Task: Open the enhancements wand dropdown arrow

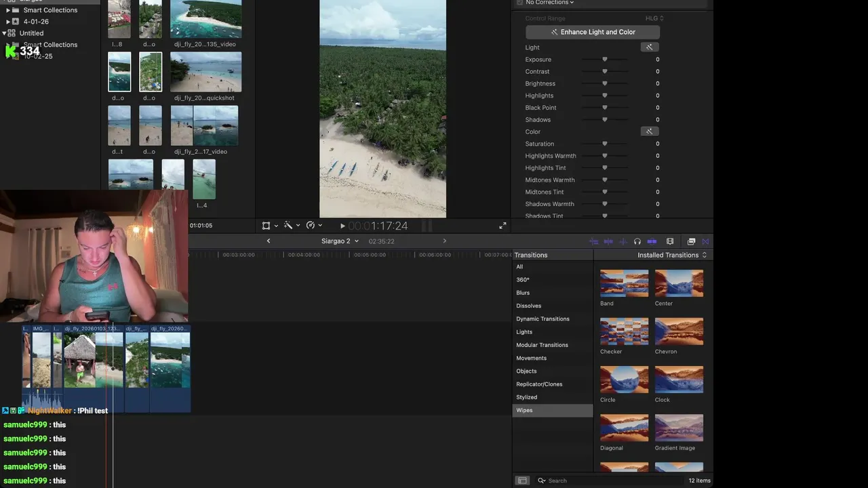Action: pyautogui.click(x=298, y=226)
